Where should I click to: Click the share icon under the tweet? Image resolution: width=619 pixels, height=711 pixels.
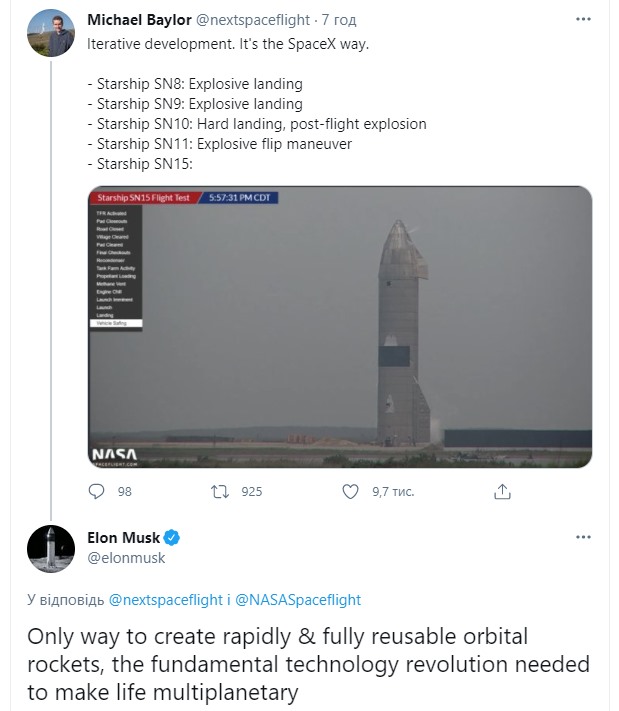pyautogui.click(x=502, y=492)
